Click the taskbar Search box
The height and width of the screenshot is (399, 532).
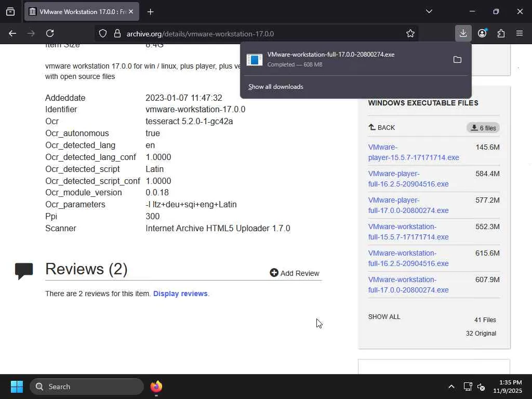(x=87, y=387)
